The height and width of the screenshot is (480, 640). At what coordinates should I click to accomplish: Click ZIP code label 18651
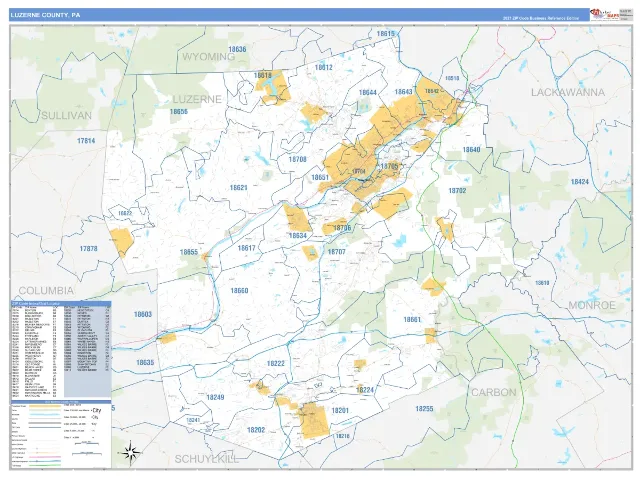pos(320,178)
